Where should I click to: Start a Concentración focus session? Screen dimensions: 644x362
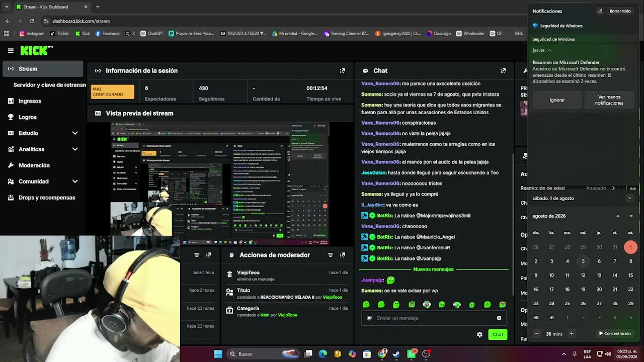point(614,333)
